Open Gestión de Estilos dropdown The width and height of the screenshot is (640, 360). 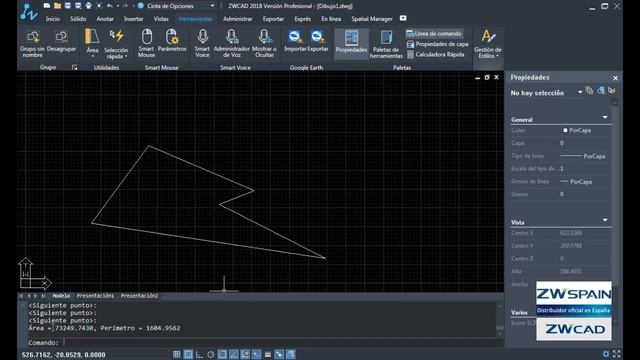pos(488,44)
